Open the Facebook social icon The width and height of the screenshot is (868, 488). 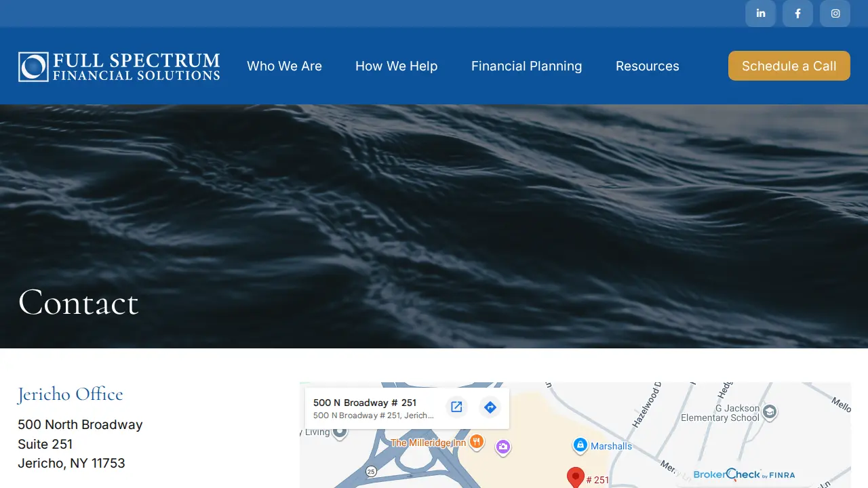click(798, 14)
